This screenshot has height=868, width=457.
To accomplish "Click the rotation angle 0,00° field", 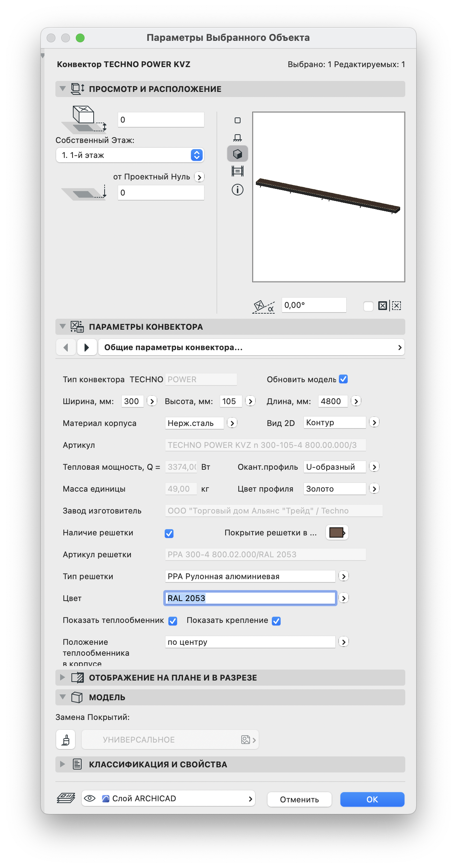I will pyautogui.click(x=314, y=305).
